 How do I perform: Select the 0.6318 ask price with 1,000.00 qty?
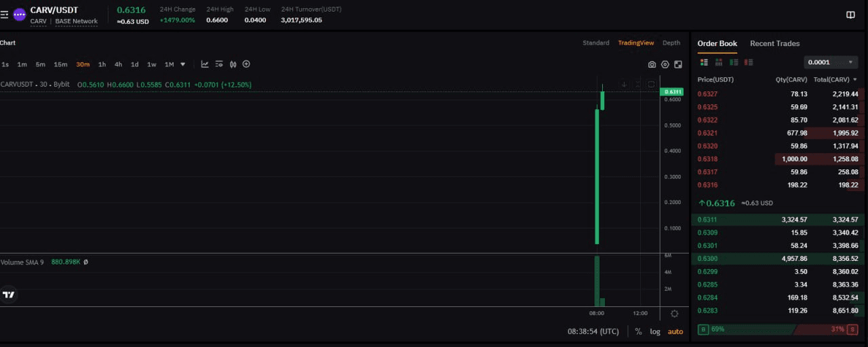[x=778, y=159]
